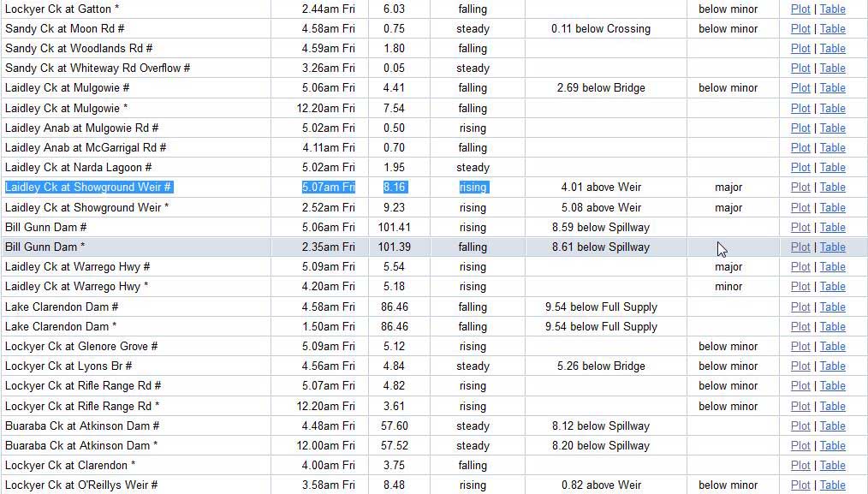
Task: Open the Table for Lockyer Ck at Lyons Br
Action: (832, 366)
